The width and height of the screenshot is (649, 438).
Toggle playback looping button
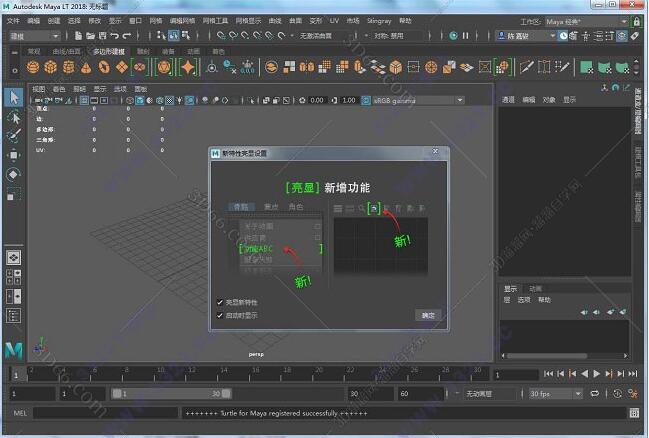[x=595, y=394]
